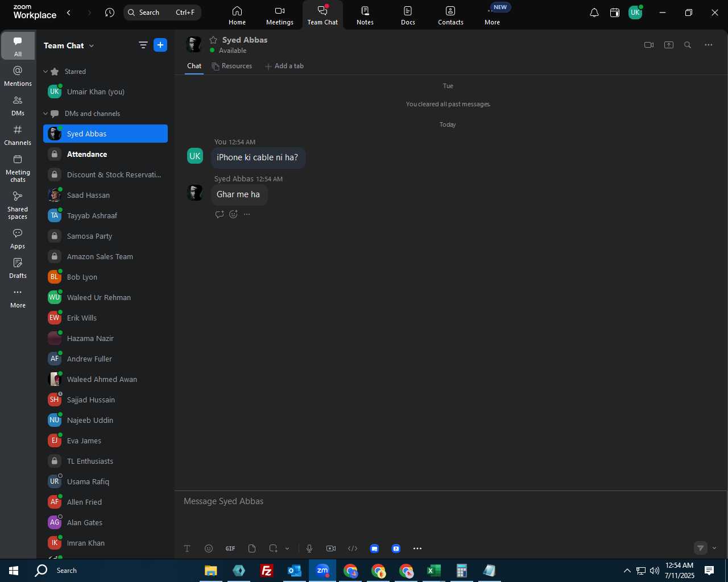Open filter icon next to Team Chat

(143, 45)
